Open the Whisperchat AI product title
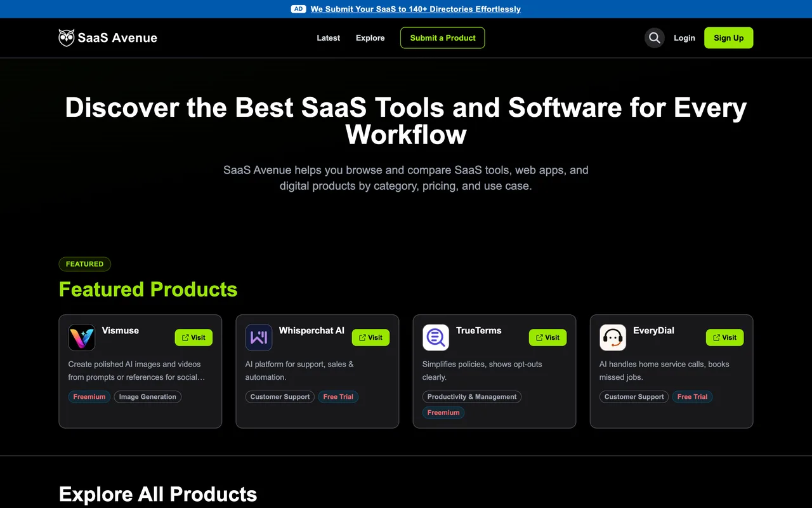 tap(311, 330)
